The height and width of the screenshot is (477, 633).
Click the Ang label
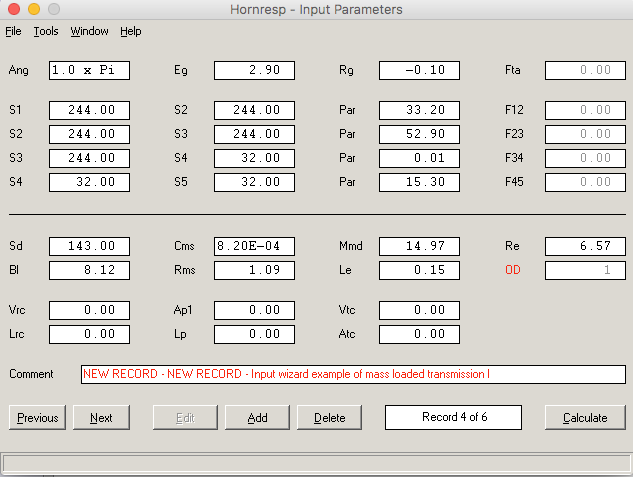point(19,71)
